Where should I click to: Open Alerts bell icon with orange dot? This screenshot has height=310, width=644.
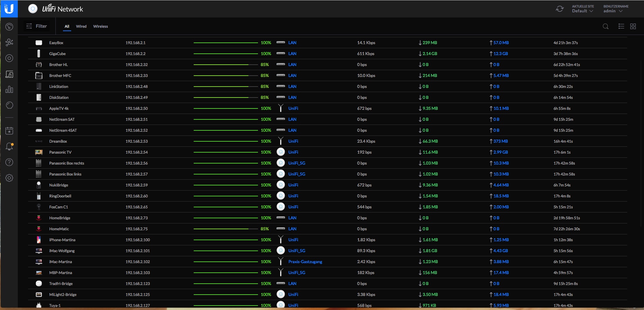pyautogui.click(x=9, y=147)
